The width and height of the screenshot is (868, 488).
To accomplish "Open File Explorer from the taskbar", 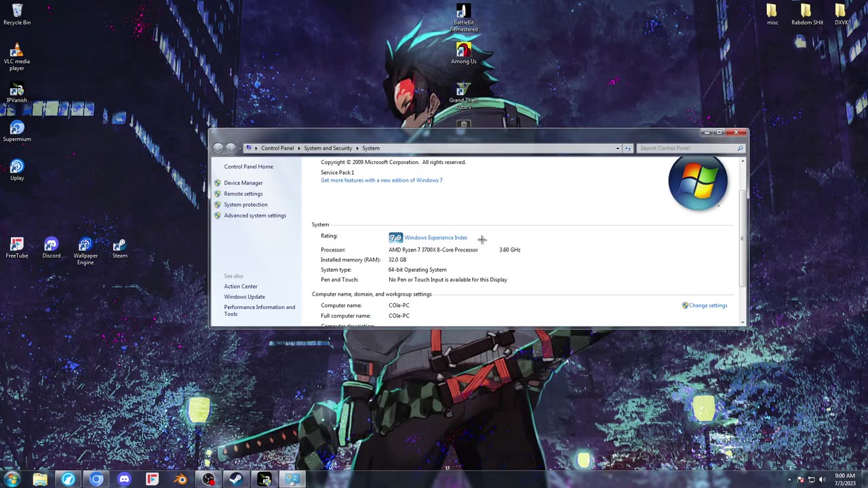I will 40,479.
